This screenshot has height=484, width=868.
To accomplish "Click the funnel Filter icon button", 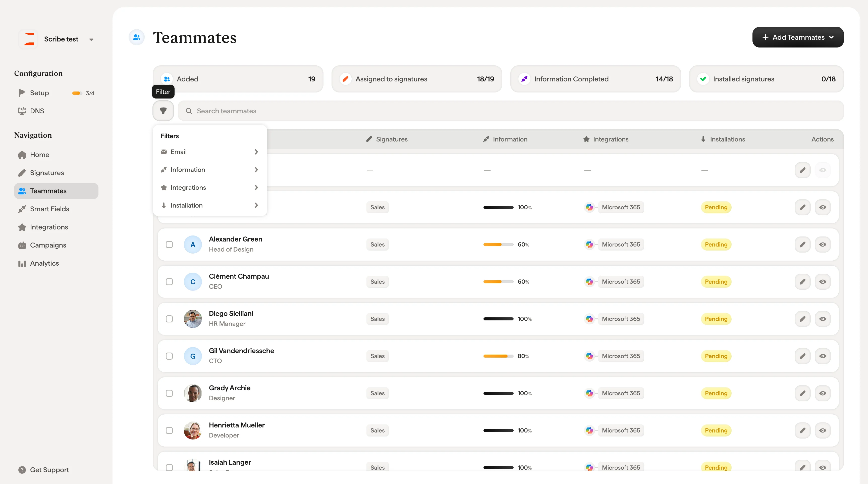I will 163,111.
